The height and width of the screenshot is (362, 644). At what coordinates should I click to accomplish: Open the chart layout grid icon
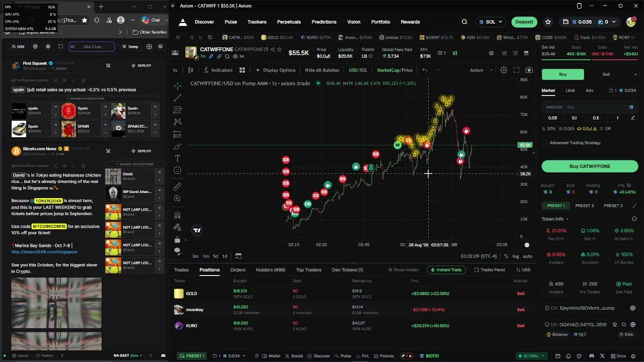click(242, 70)
